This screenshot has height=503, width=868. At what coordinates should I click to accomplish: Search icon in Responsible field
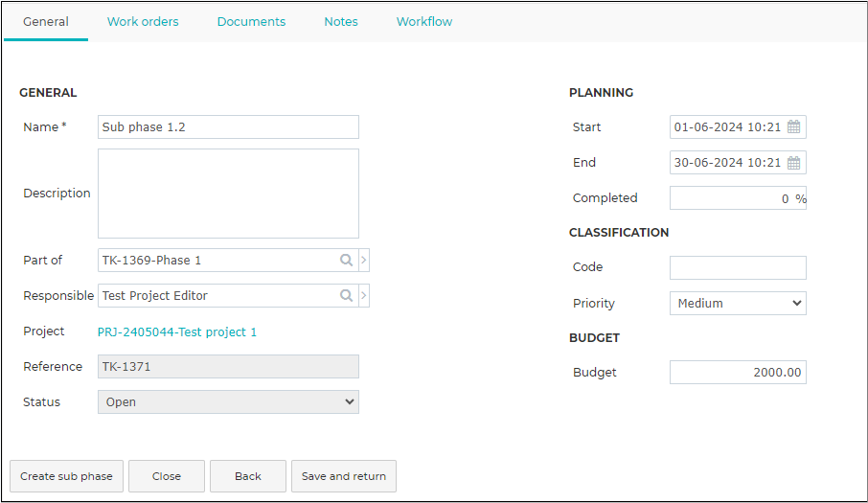pyautogui.click(x=346, y=295)
